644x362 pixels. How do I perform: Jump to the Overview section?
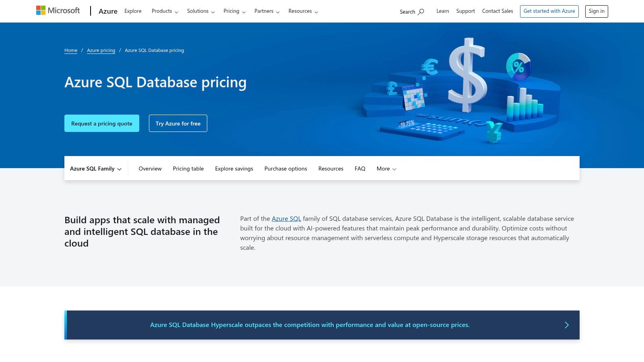pos(150,169)
